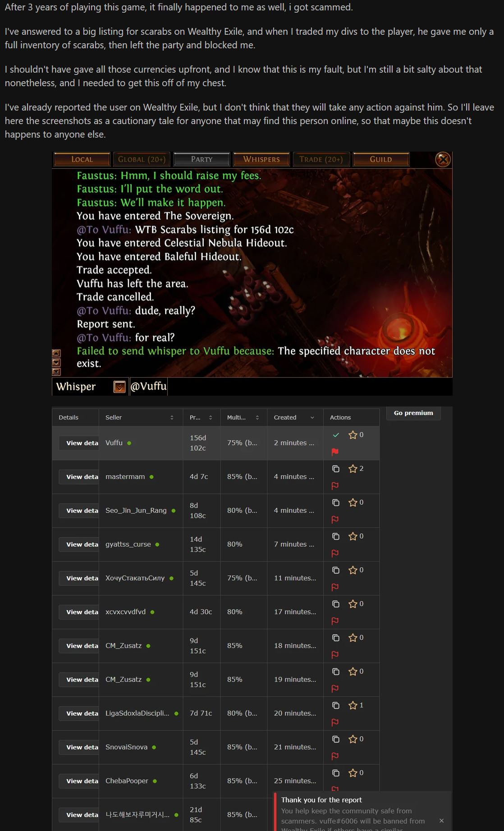Switch to Global (20+) chat tab
504x831 pixels.
tap(142, 159)
